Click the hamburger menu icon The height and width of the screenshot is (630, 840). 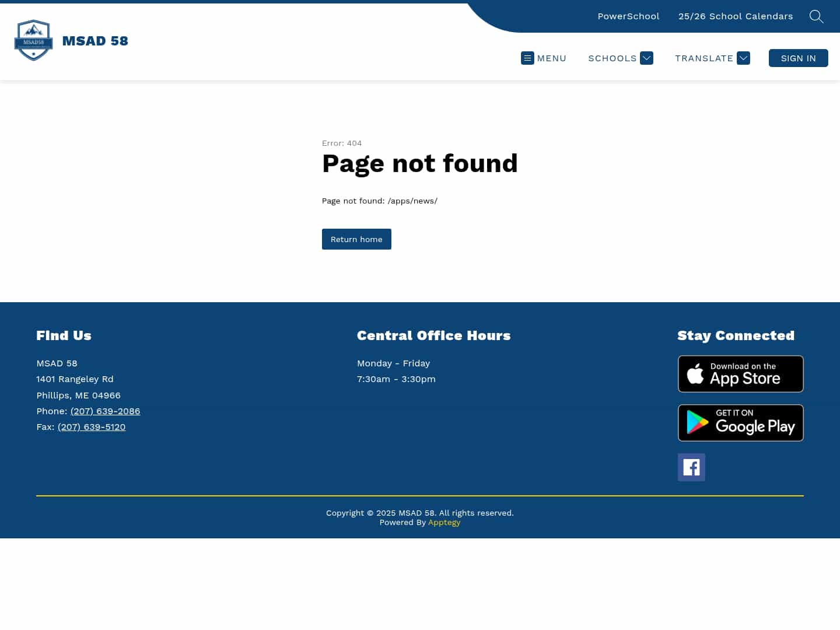[527, 58]
